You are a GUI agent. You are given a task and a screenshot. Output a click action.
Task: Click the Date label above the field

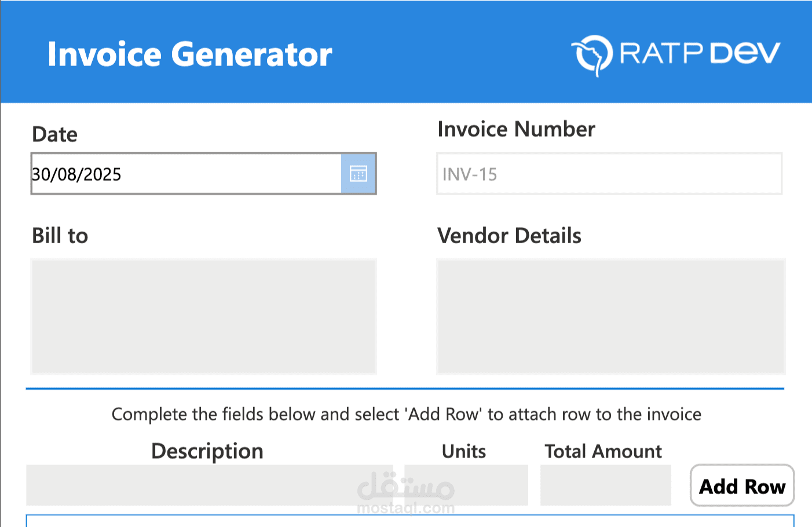[55, 134]
